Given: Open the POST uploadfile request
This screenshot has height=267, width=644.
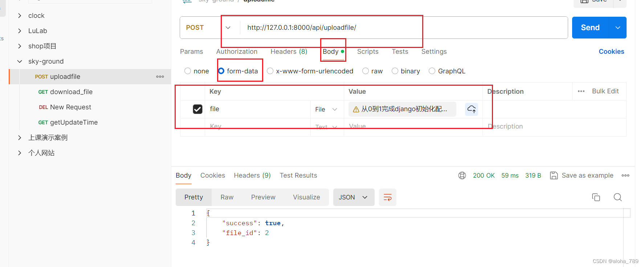Looking at the screenshot, I should 90,77.
